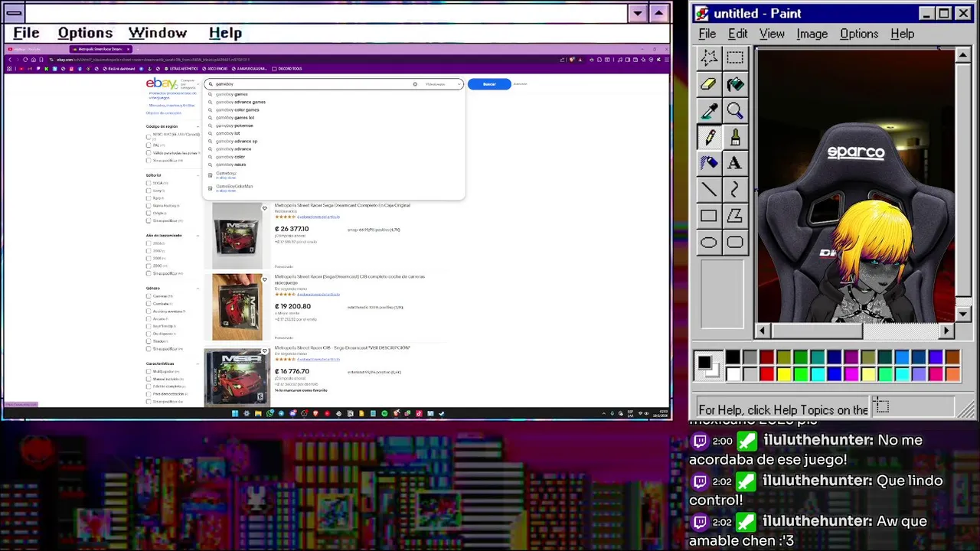This screenshot has height=551, width=980.
Task: Click the blue Buscar search button
Action: (x=489, y=84)
